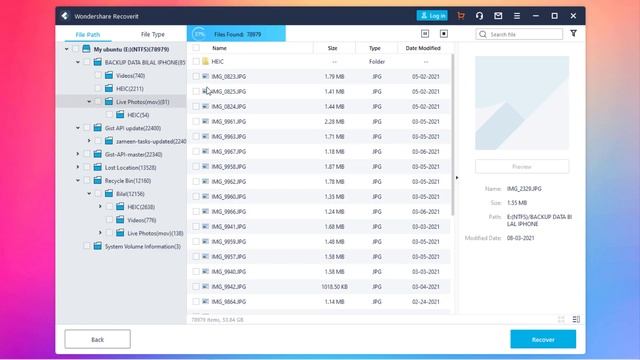Click the Videos(740) folder icon
The image size is (640, 360).
109,75
